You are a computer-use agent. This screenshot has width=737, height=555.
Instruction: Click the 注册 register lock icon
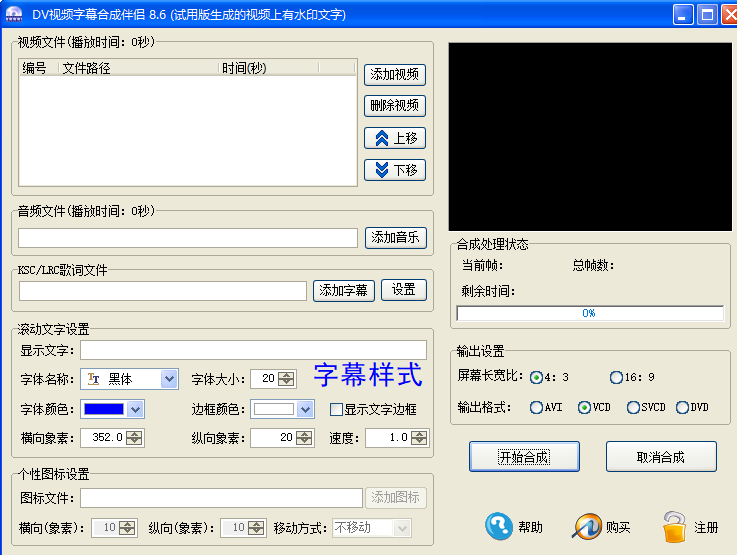[675, 526]
